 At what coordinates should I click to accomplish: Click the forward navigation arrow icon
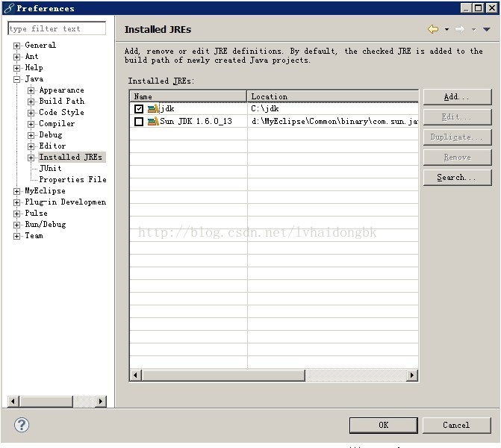click(x=460, y=29)
